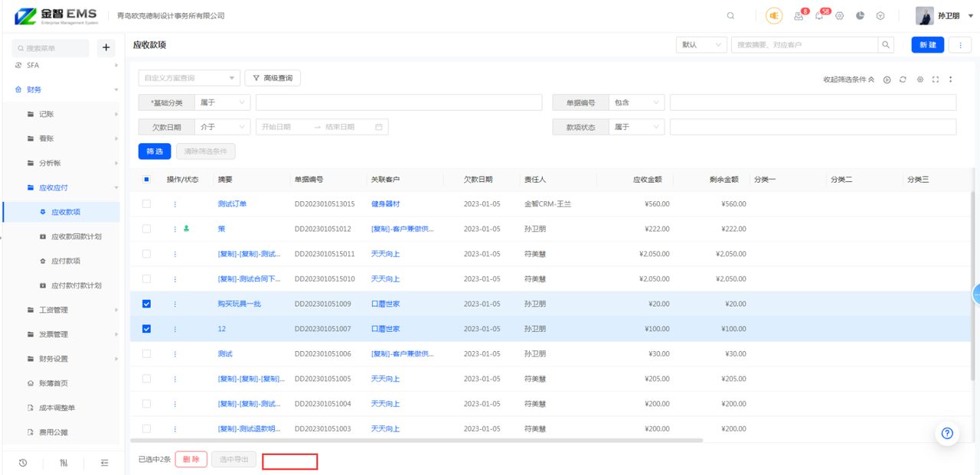Click the fullscreen icon in filter toolbar
980x475 pixels.
[936, 80]
